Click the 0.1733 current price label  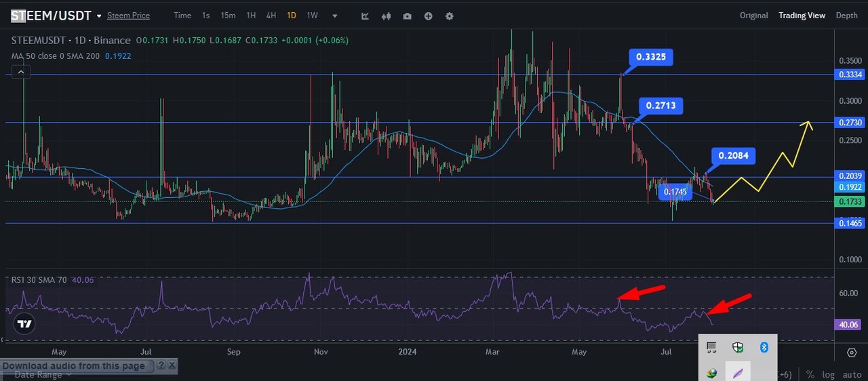850,201
